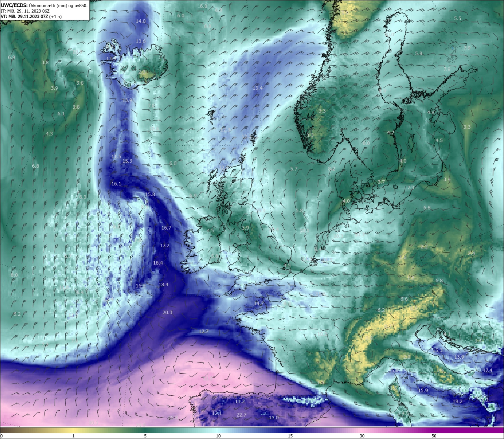Click the 20.3 value label
The width and height of the screenshot is (504, 439).
click(x=167, y=313)
